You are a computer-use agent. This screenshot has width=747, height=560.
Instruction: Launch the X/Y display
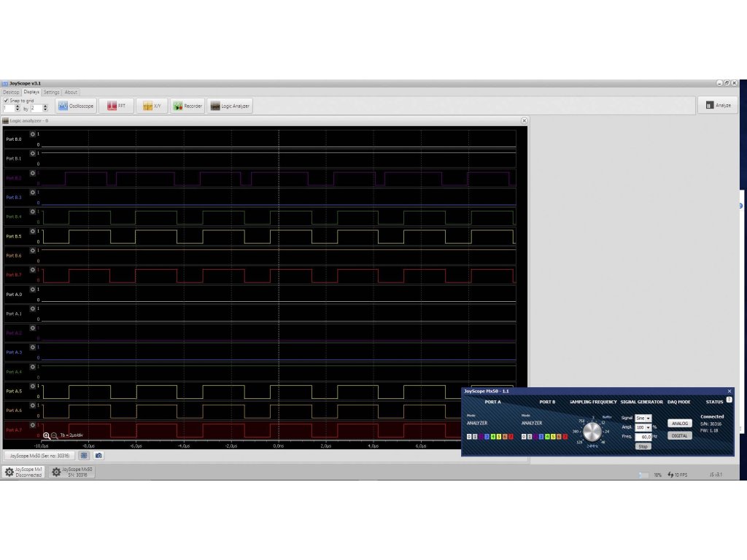tap(152, 106)
